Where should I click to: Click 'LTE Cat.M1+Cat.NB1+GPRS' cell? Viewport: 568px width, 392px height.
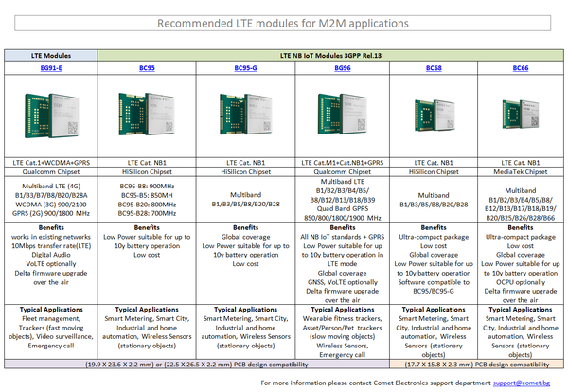click(343, 163)
